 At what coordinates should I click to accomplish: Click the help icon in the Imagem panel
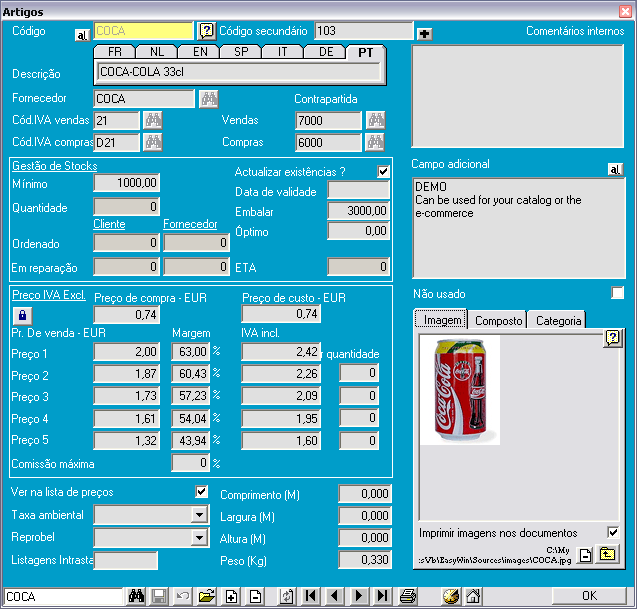(612, 338)
